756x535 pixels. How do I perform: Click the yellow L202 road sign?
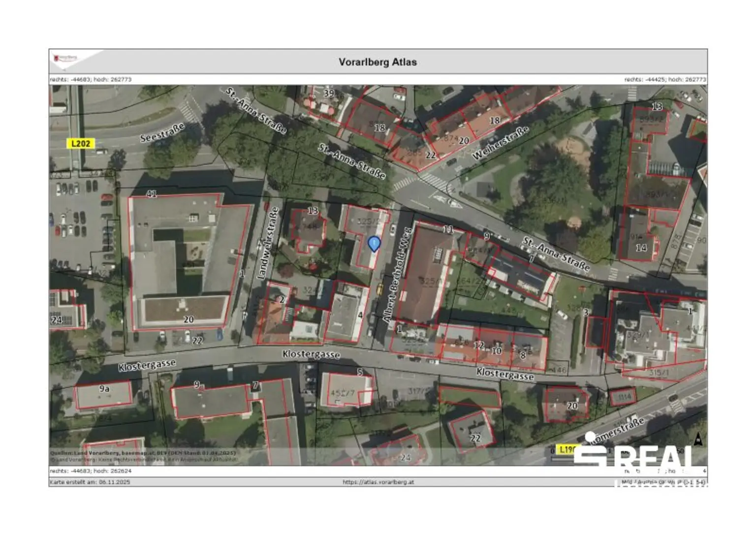80,144
